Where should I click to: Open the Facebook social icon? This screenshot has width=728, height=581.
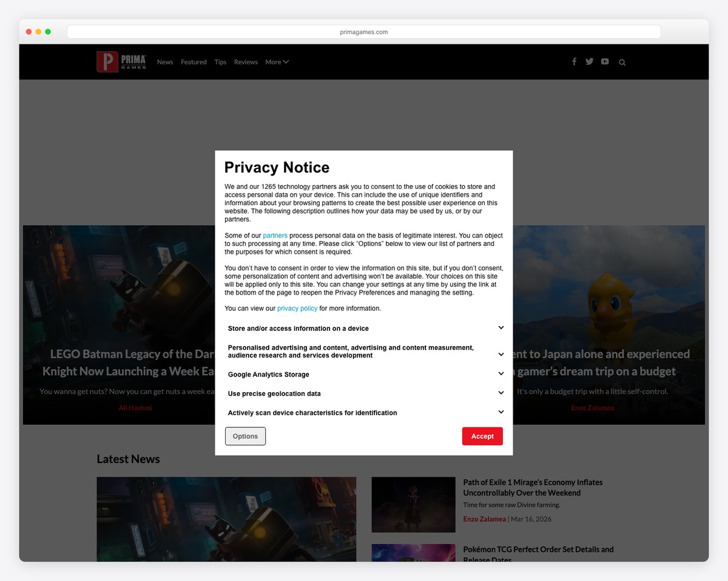coord(574,62)
